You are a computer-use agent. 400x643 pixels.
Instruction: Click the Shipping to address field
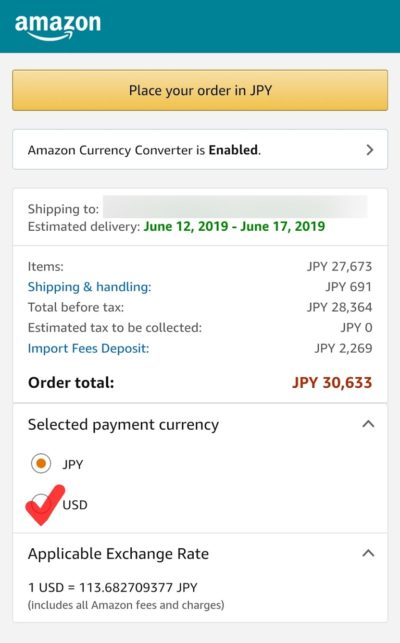tap(235, 207)
